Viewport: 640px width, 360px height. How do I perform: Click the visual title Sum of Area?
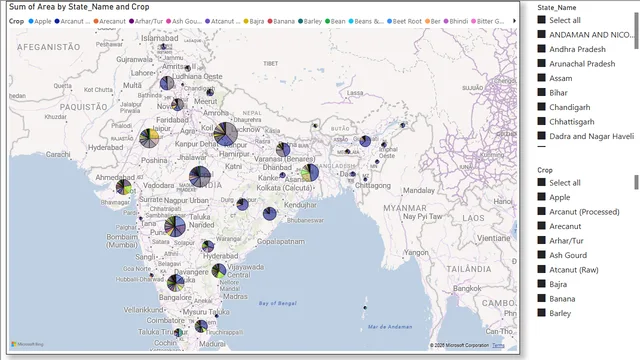[x=79, y=7]
